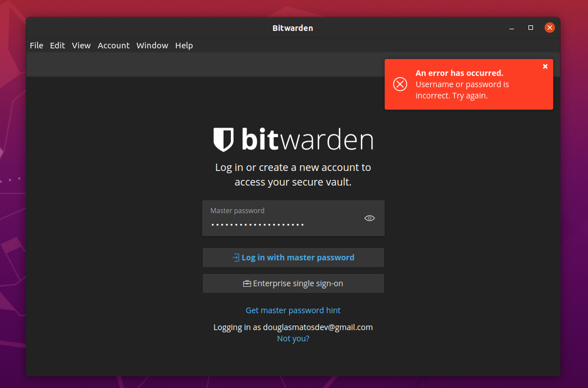Open the File menu
The width and height of the screenshot is (588, 388).
click(x=36, y=45)
